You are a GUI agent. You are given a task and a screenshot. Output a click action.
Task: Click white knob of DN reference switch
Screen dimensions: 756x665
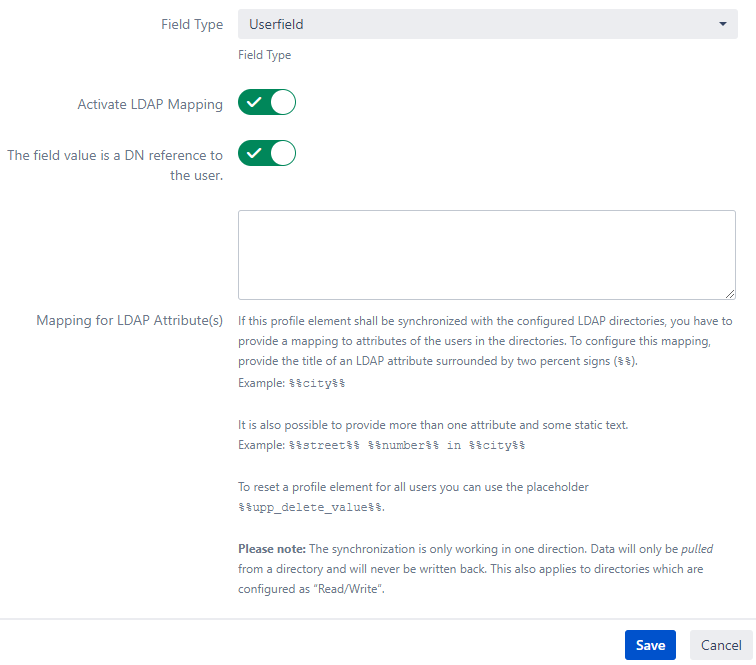[x=282, y=153]
